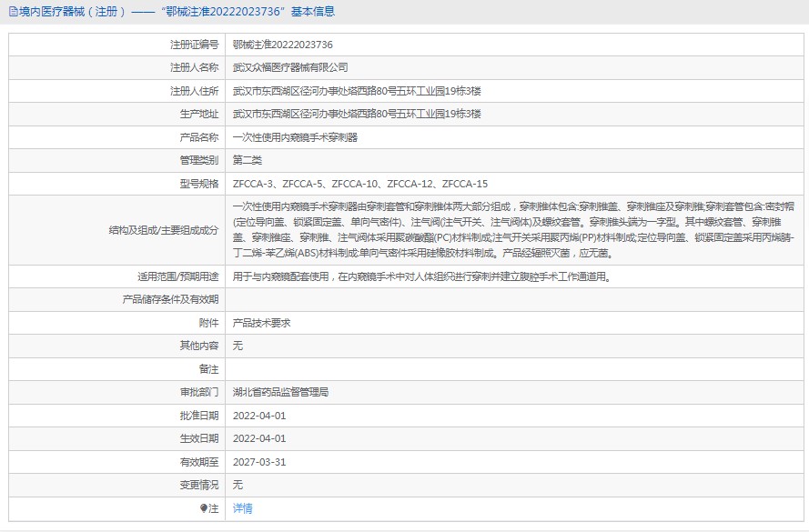Click the 注册证编号 row label
Screen dimensions: 809x532
(195, 45)
